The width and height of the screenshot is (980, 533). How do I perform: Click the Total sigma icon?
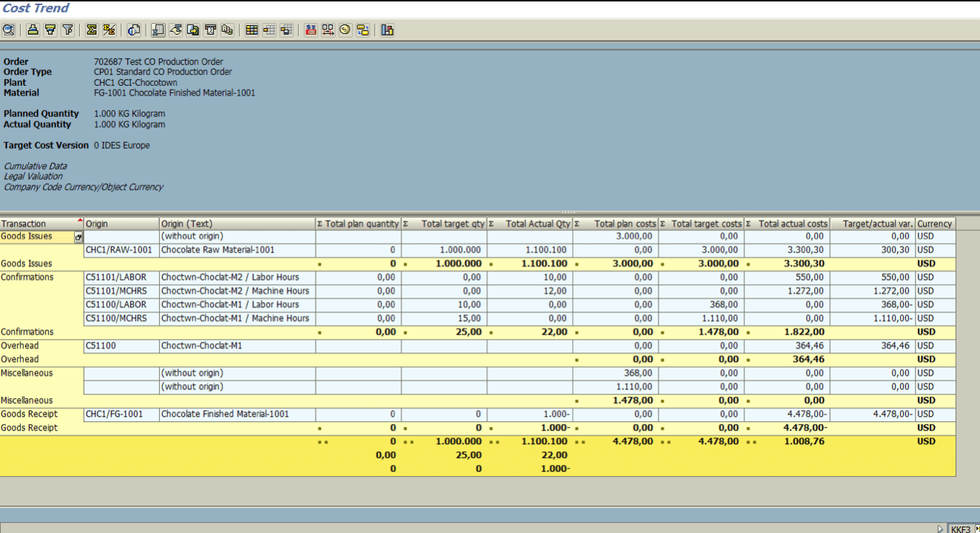(92, 30)
